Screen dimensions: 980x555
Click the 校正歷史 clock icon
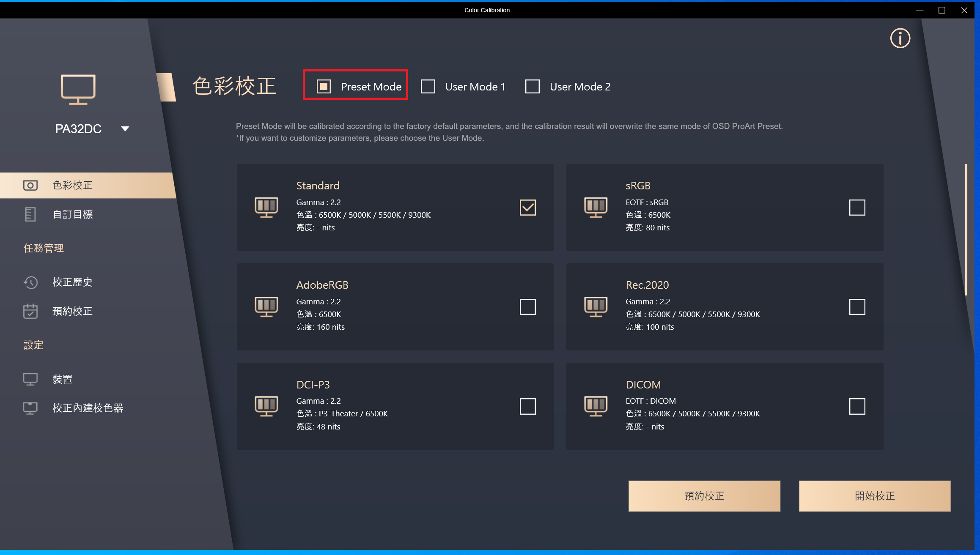coord(30,282)
